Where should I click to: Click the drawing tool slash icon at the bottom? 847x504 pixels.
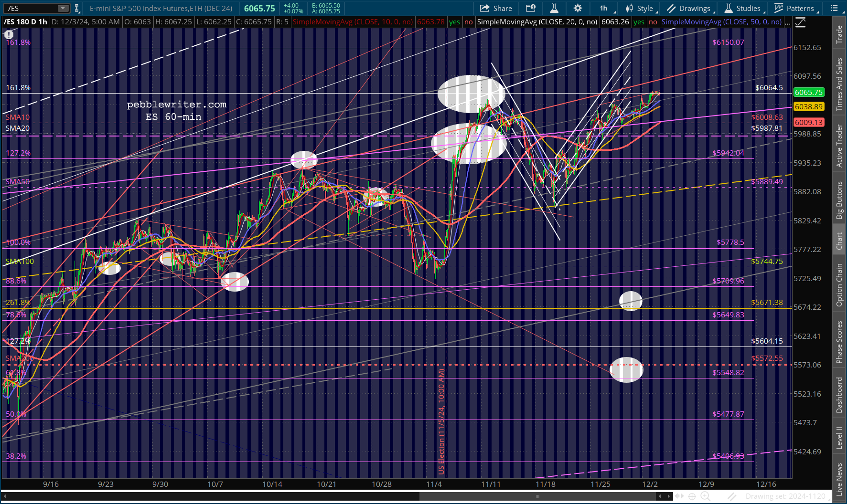point(732,496)
